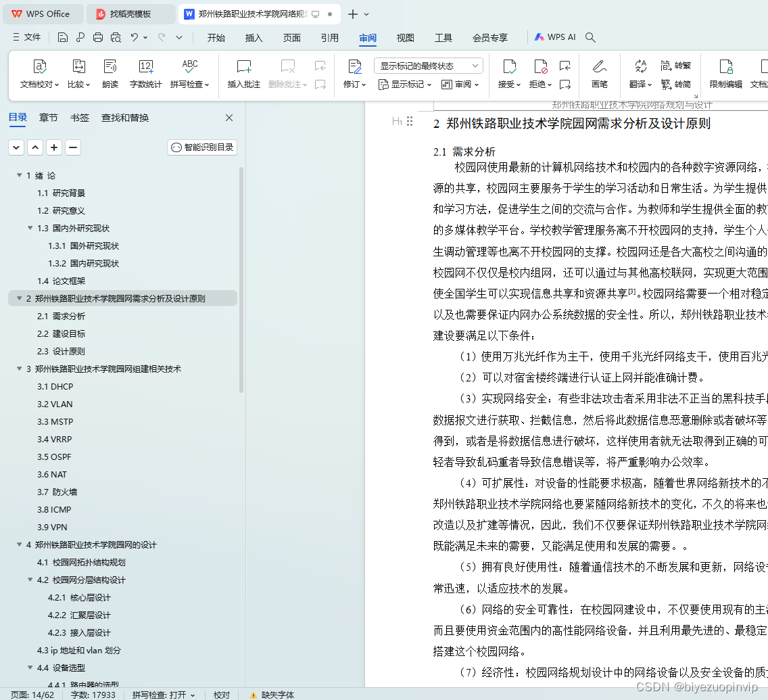
Task: Switch to the 工具 tab
Action: [x=443, y=38]
